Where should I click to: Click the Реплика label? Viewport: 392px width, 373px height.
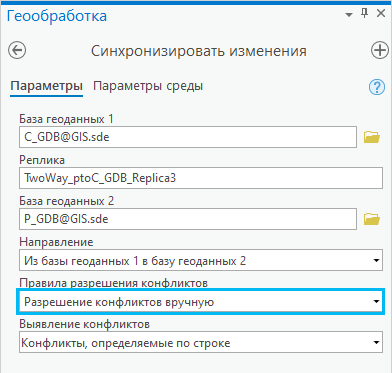click(42, 160)
